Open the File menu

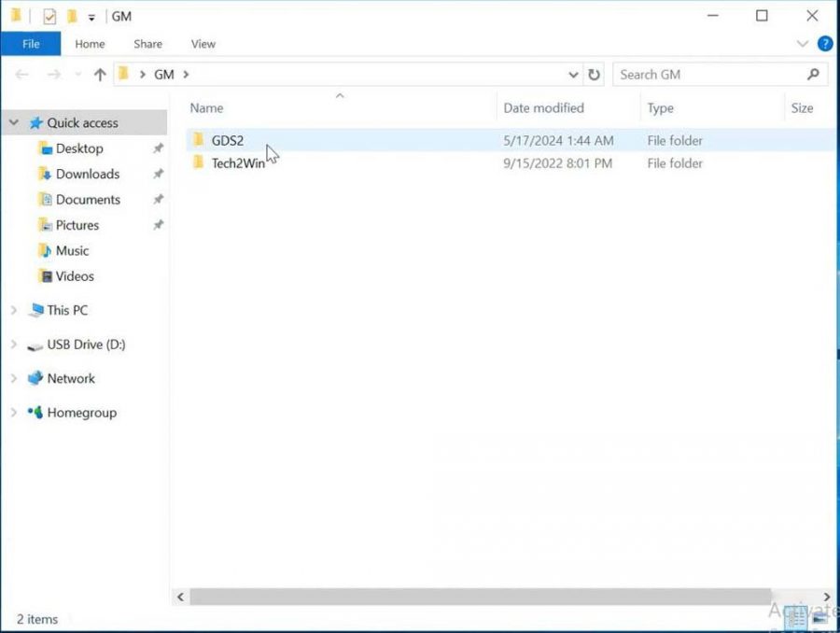pyautogui.click(x=31, y=43)
